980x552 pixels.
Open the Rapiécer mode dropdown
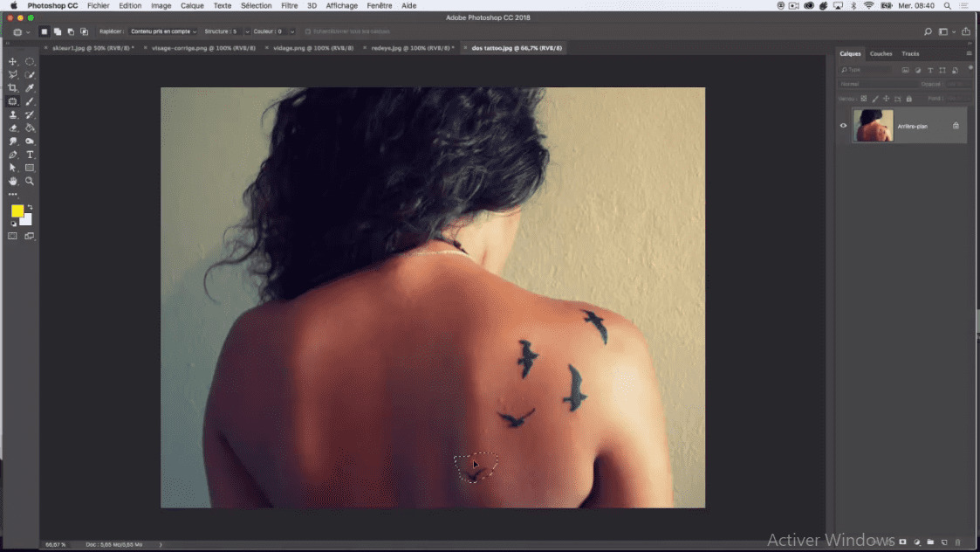(163, 31)
